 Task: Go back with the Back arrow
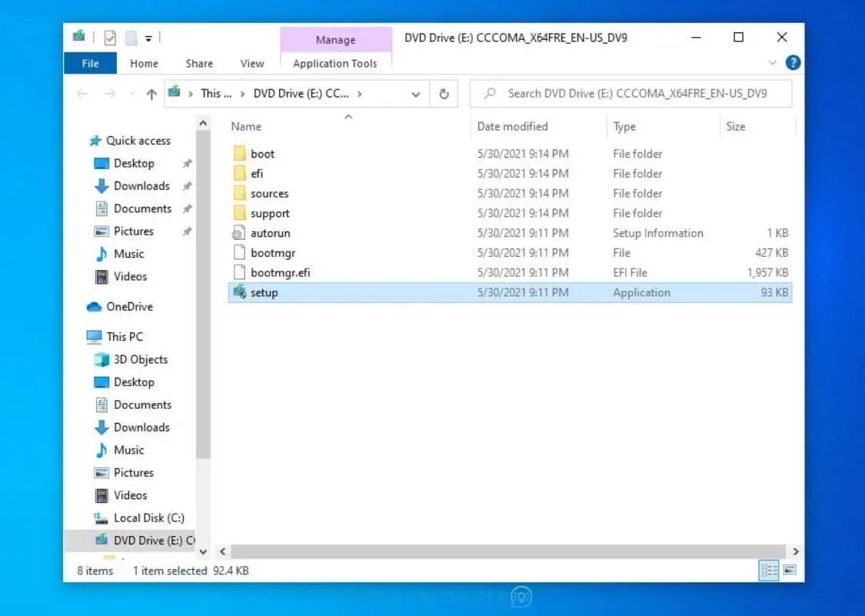click(82, 94)
